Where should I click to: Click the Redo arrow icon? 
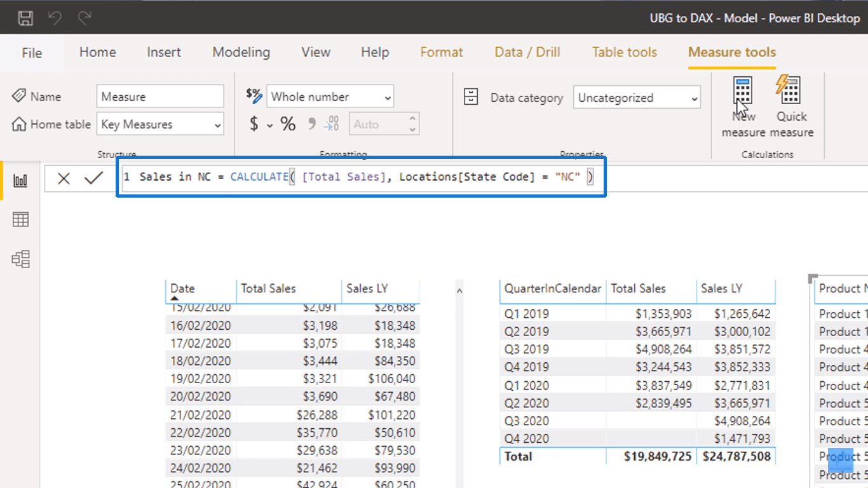(x=85, y=18)
